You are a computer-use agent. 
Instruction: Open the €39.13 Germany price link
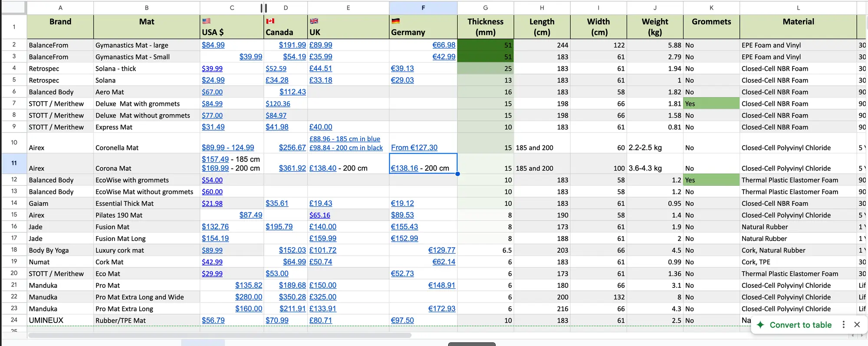click(x=402, y=69)
